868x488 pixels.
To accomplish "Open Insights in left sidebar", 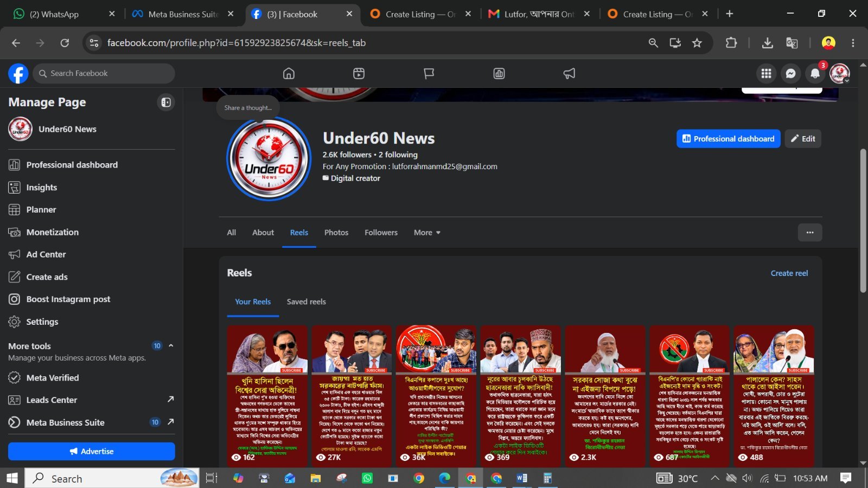I will pyautogui.click(x=91, y=187).
